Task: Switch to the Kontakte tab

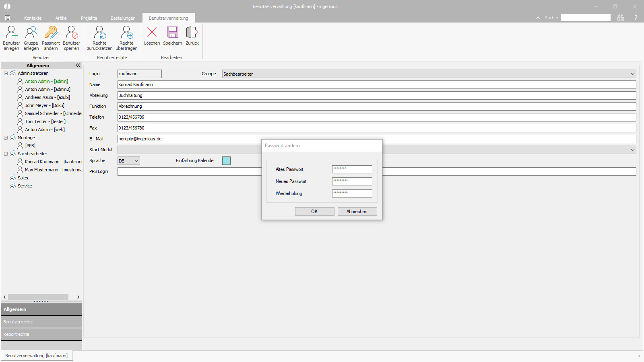Action: pyautogui.click(x=33, y=18)
